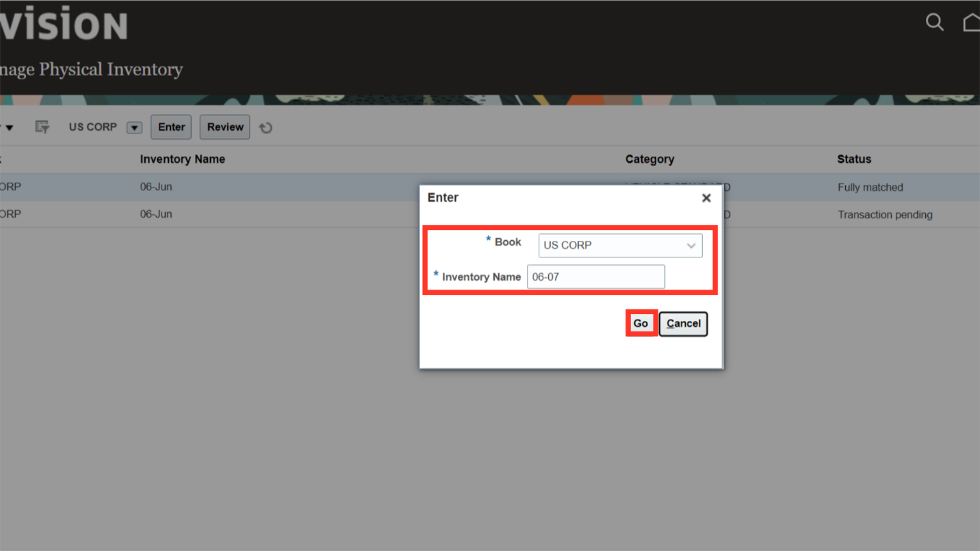
Task: Go to the Home icon in header
Action: click(x=972, y=23)
